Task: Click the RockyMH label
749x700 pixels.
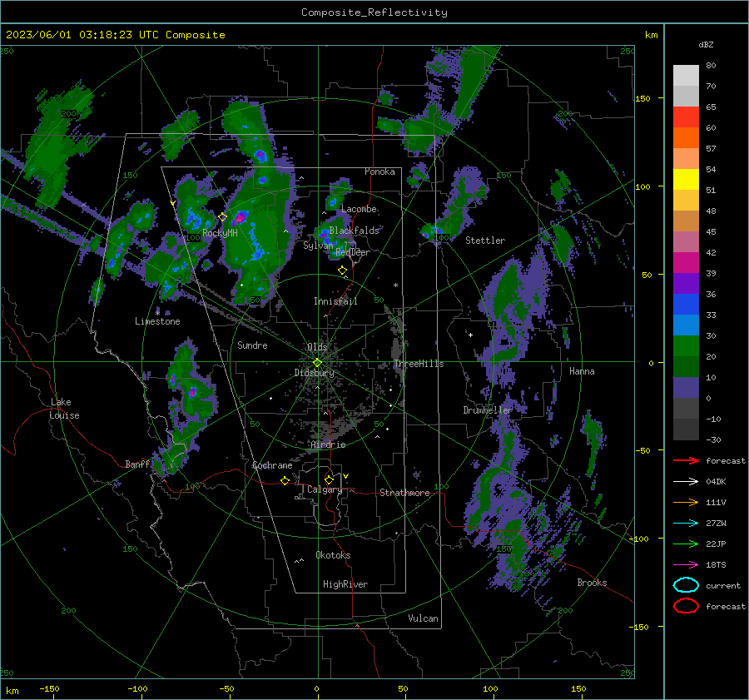Action: (x=220, y=233)
